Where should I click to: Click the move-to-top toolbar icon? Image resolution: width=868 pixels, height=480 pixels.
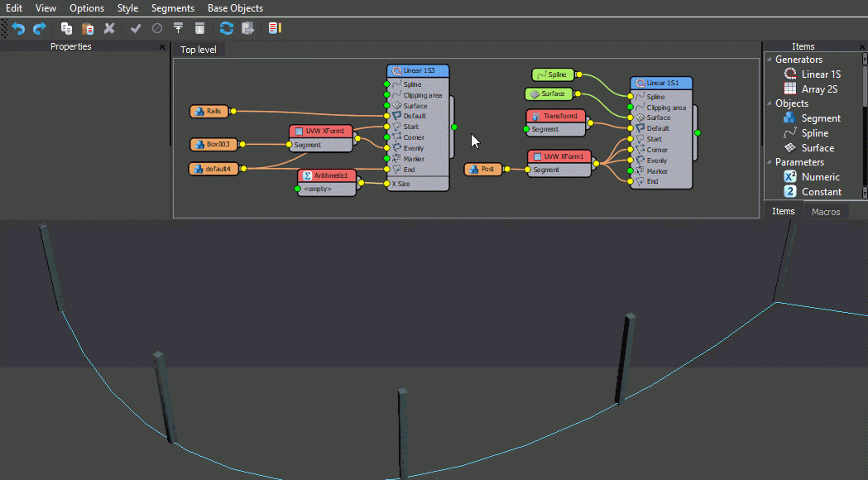(x=178, y=28)
